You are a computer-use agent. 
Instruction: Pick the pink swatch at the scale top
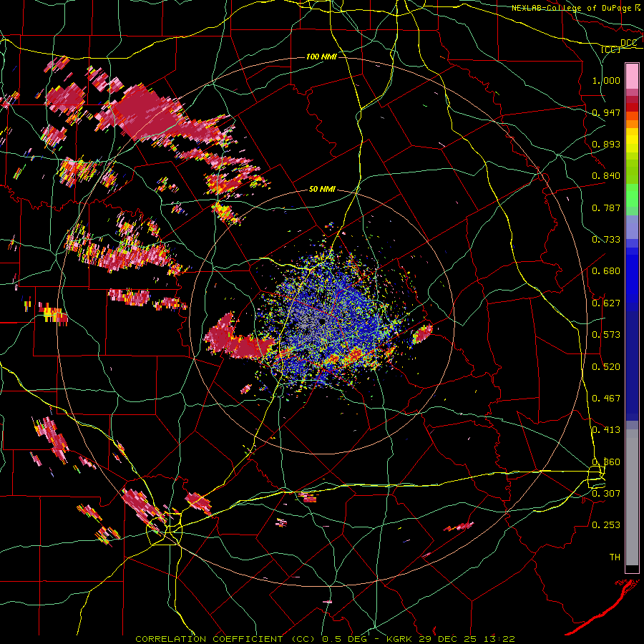[x=632, y=76]
